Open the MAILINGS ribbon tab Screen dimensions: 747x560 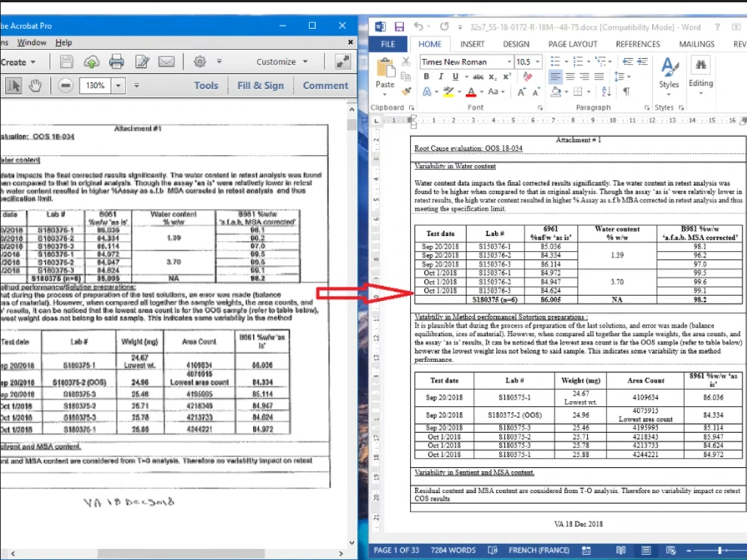point(696,44)
